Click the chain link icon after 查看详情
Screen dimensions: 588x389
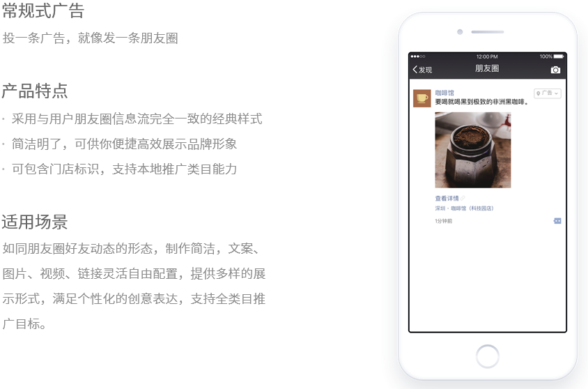(x=463, y=198)
